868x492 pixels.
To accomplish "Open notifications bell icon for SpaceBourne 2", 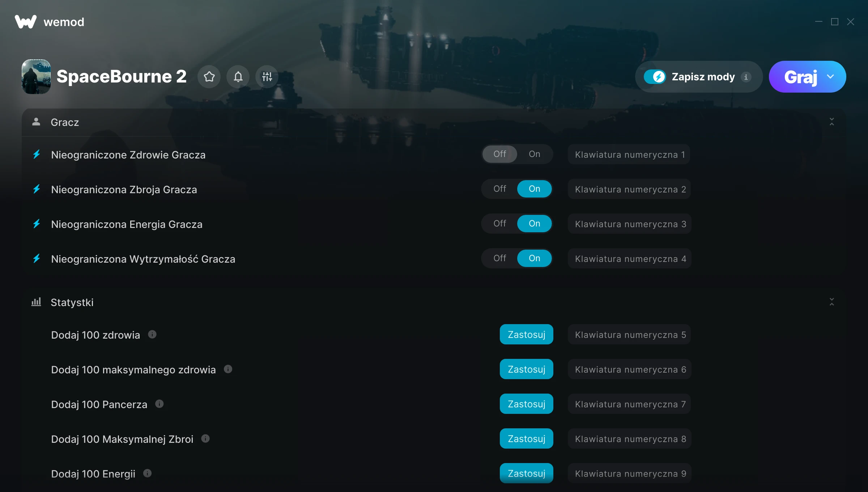I will point(238,77).
